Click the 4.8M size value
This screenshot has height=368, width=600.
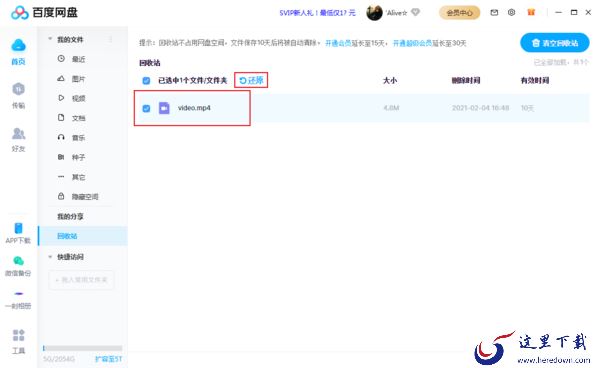coord(391,108)
